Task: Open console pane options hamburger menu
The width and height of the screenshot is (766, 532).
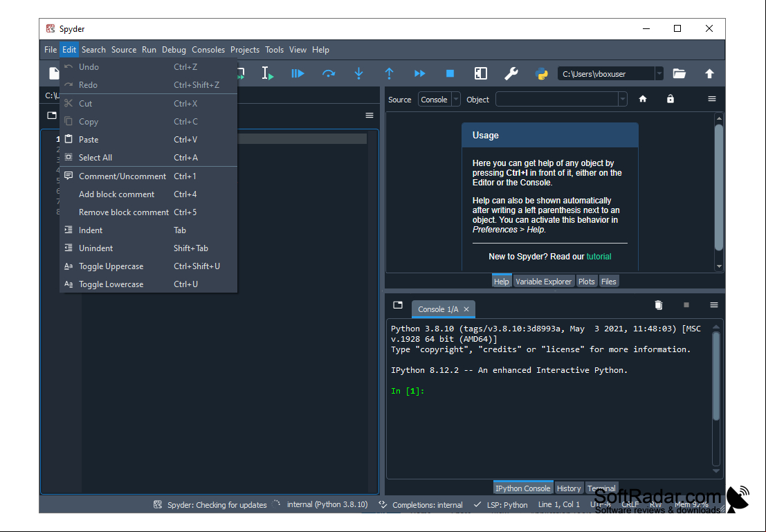Action: [713, 305]
